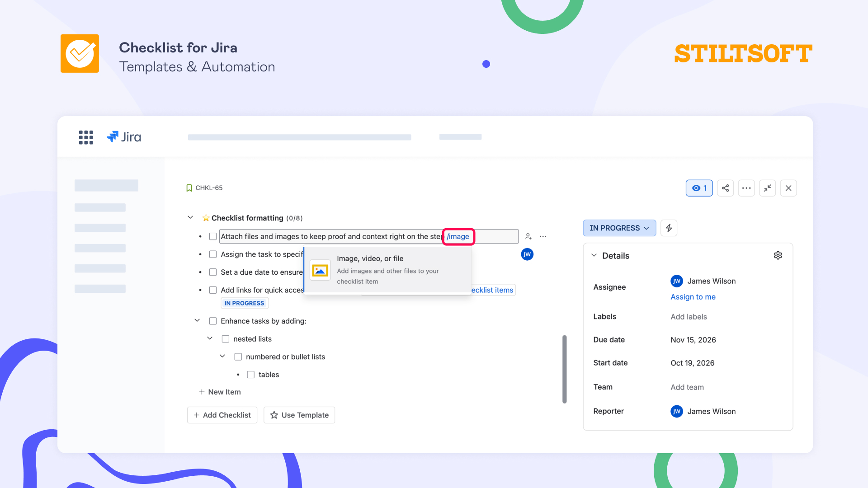Open the Details settings gear
This screenshot has width=868, height=488.
[778, 255]
